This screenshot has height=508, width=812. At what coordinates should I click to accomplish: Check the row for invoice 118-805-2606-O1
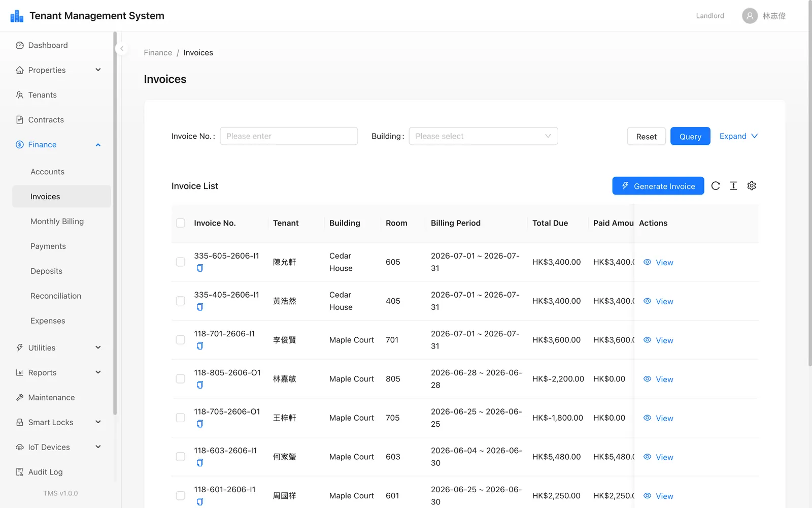[180, 379]
